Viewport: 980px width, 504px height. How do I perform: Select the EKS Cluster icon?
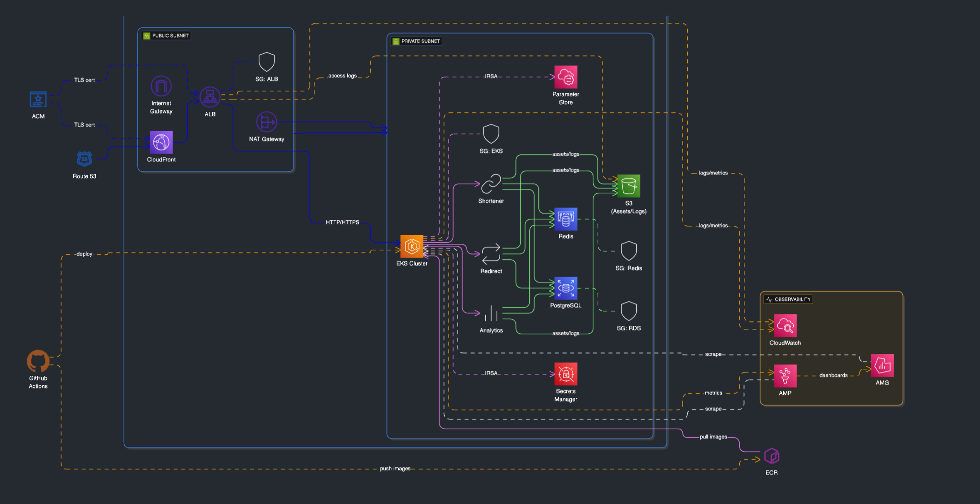411,246
